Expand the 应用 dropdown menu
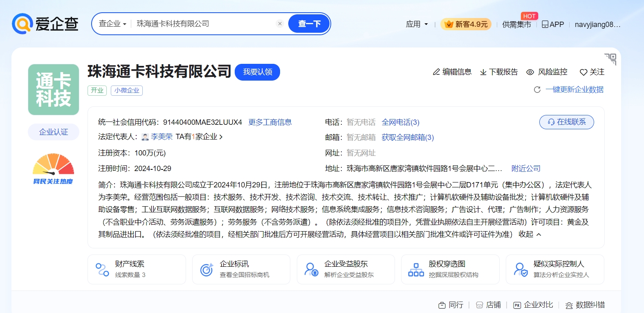Screen dimensions: 644x313 click(x=417, y=24)
